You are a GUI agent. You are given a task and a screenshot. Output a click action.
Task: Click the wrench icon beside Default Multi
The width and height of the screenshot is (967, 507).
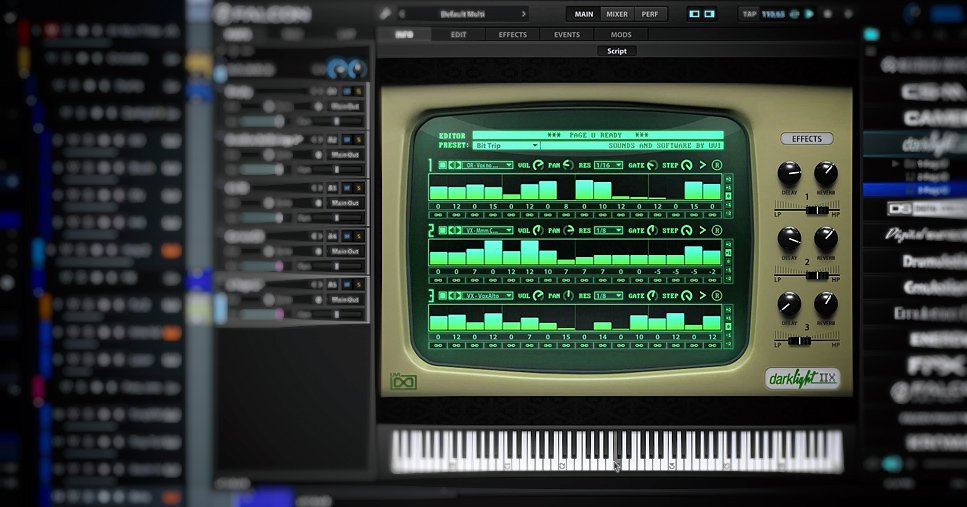[x=384, y=14]
